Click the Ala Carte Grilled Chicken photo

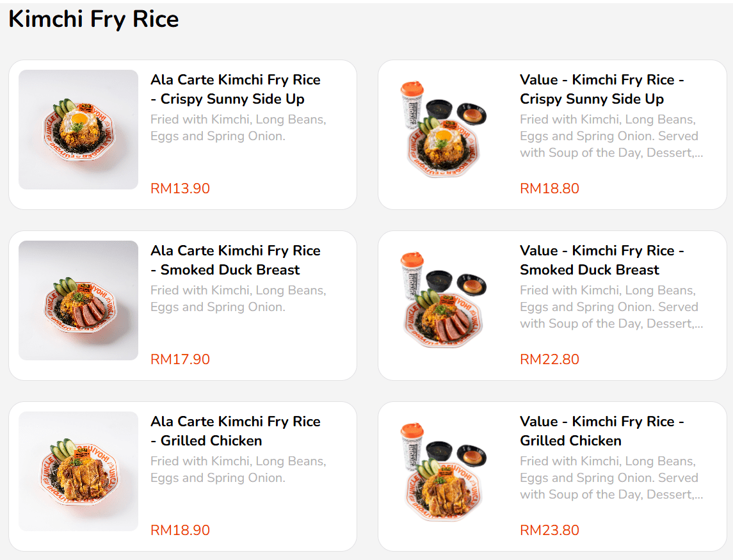pyautogui.click(x=78, y=471)
